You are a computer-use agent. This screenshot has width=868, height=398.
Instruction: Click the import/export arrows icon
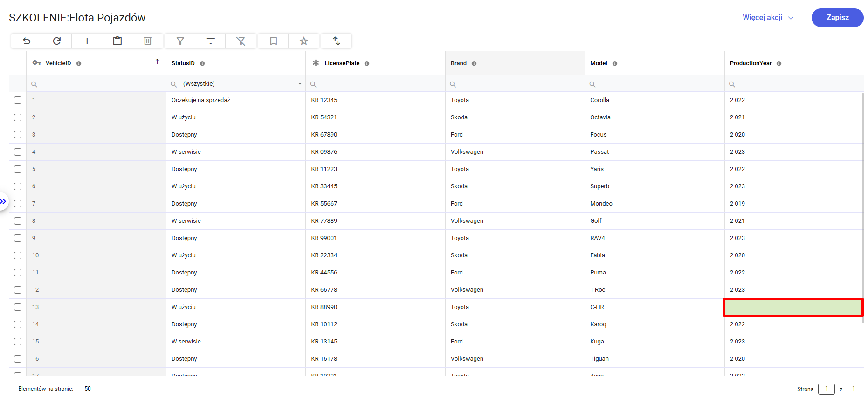click(337, 41)
